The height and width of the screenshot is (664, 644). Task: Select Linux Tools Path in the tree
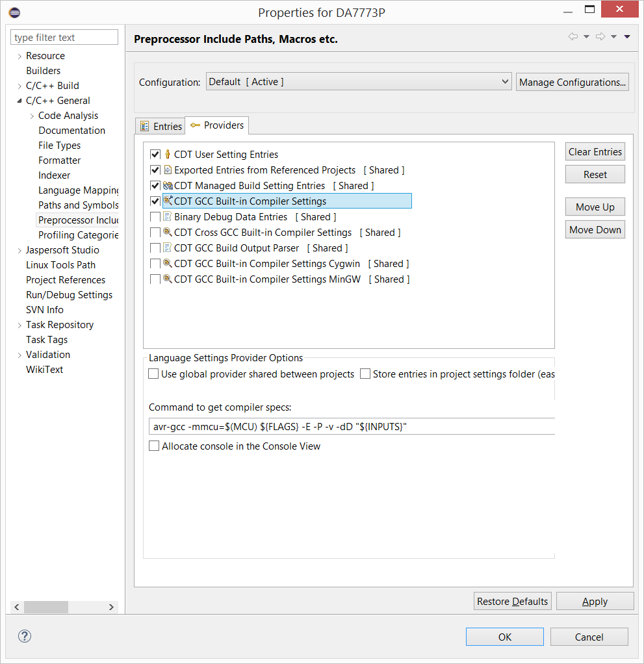click(x=60, y=265)
